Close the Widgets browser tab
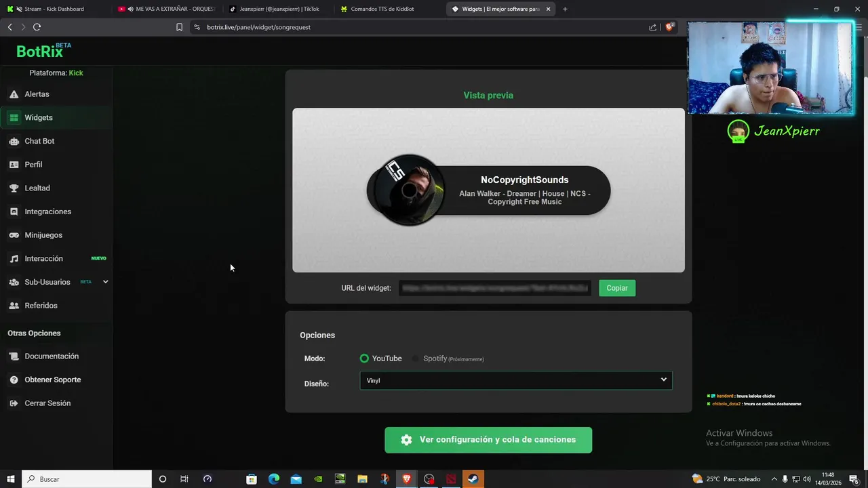 coord(548,9)
